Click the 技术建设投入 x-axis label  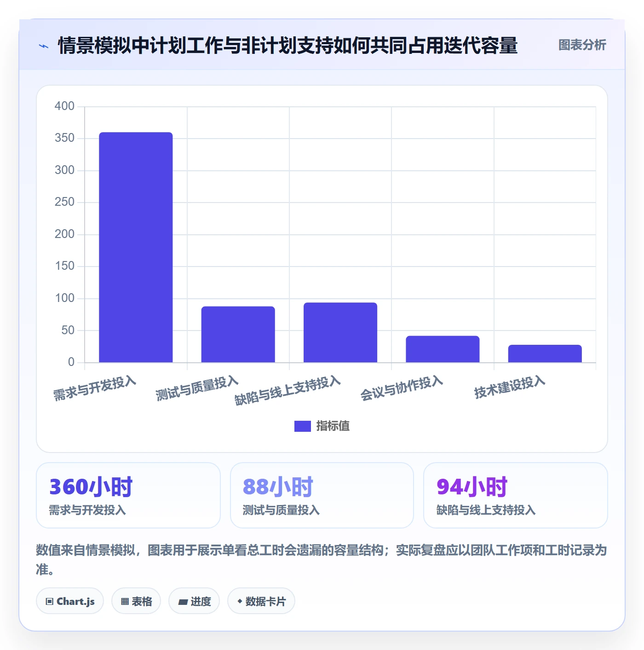(x=510, y=387)
